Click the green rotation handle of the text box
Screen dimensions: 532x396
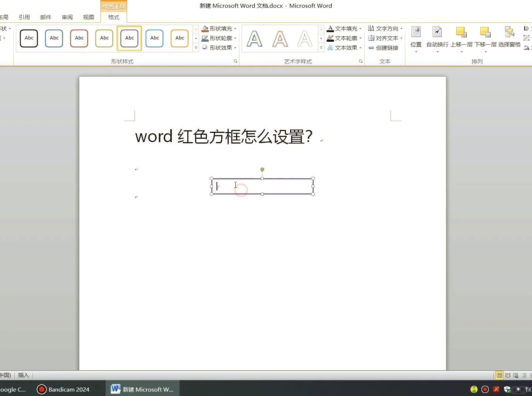click(262, 170)
